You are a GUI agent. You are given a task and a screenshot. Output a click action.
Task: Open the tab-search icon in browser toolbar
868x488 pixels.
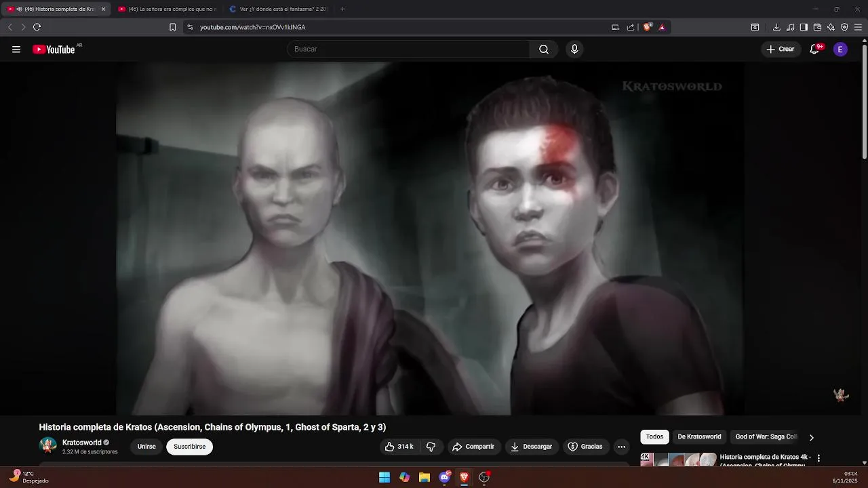click(755, 27)
